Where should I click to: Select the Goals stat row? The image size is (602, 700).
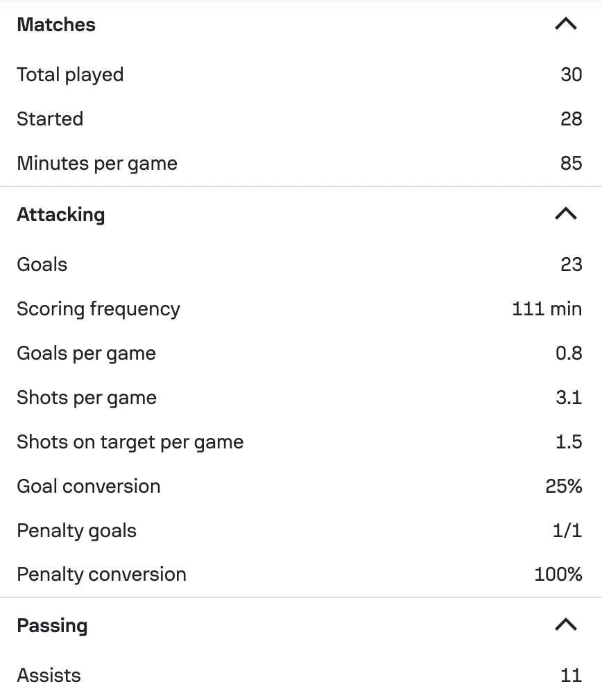[301, 264]
